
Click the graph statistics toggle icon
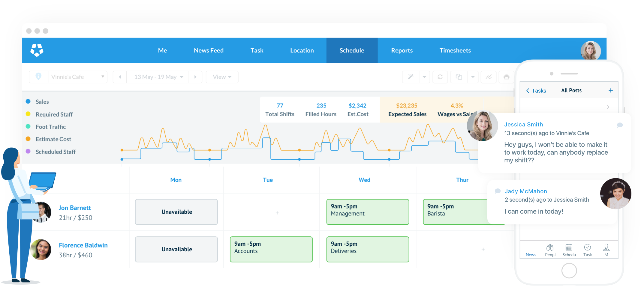(489, 77)
